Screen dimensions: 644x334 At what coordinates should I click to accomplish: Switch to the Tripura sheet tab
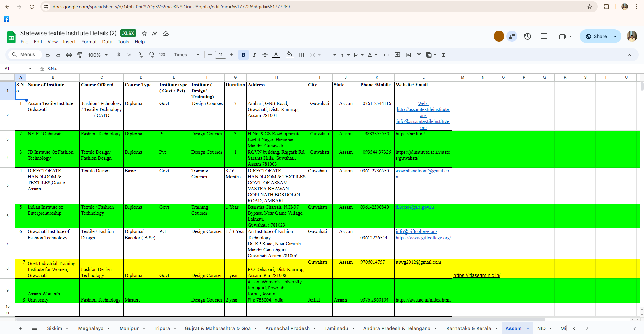pos(162,328)
